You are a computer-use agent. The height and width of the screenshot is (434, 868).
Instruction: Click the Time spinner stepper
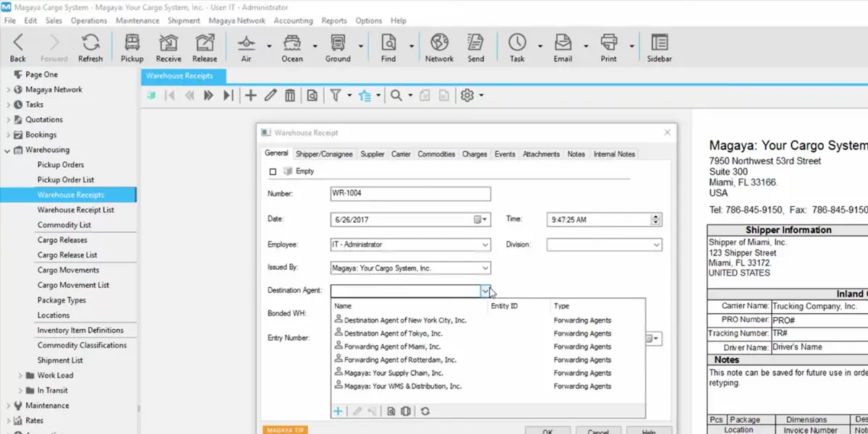[656, 219]
